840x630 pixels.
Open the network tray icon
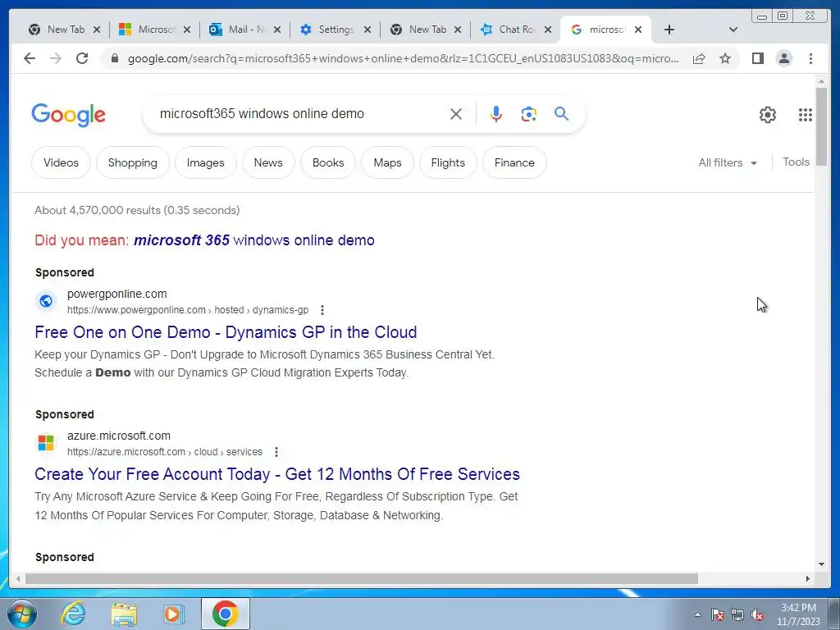pyautogui.click(x=737, y=615)
